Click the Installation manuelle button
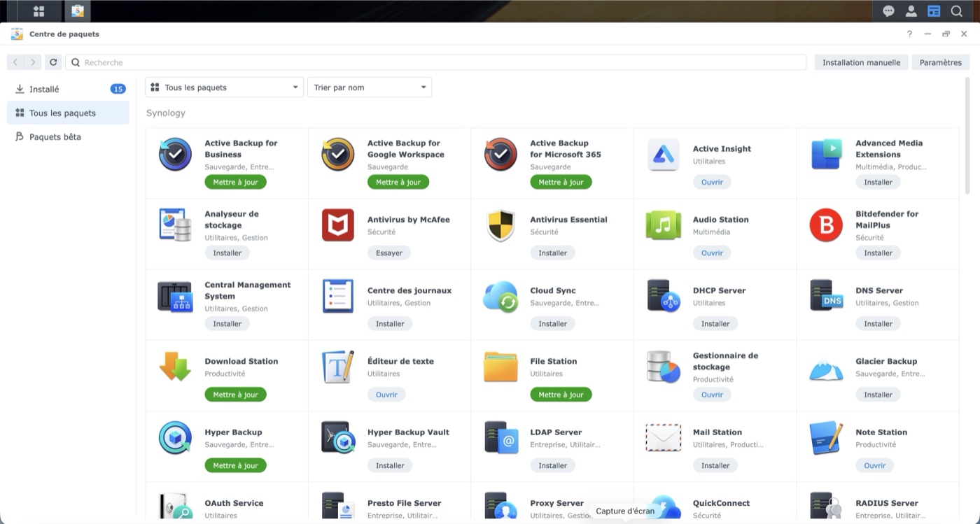The width and height of the screenshot is (980, 524). tap(862, 62)
